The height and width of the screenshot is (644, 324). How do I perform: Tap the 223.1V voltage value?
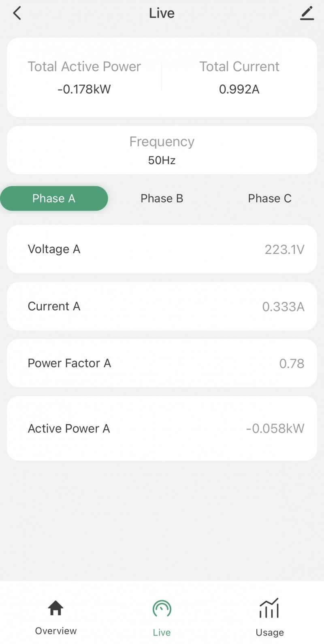pos(284,249)
